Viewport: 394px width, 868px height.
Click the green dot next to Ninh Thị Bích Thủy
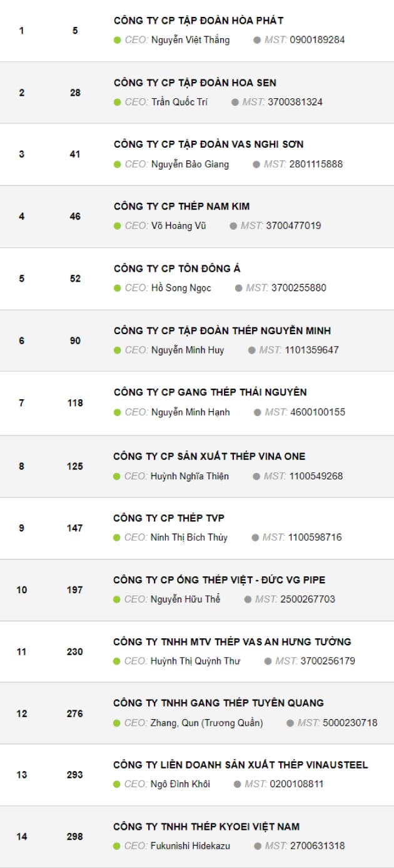click(x=116, y=538)
